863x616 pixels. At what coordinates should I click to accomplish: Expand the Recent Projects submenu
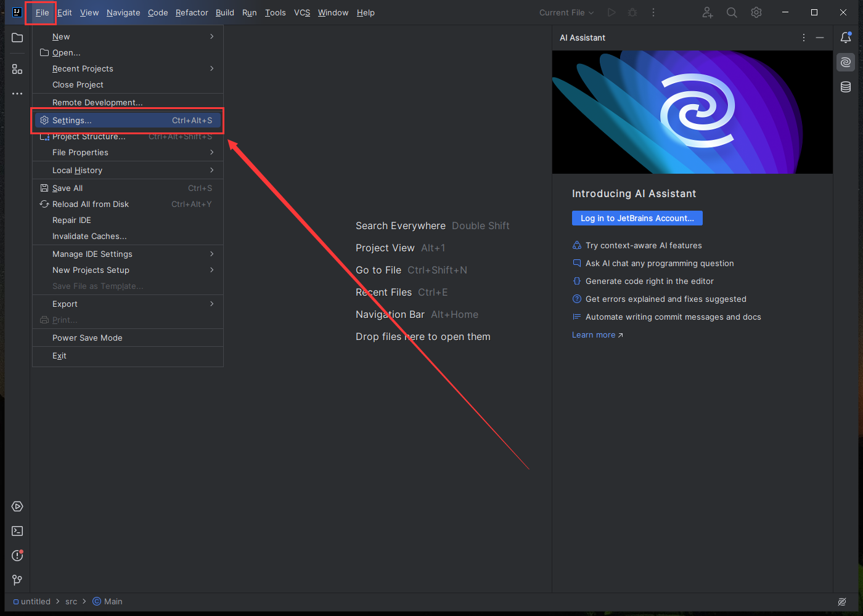click(83, 68)
